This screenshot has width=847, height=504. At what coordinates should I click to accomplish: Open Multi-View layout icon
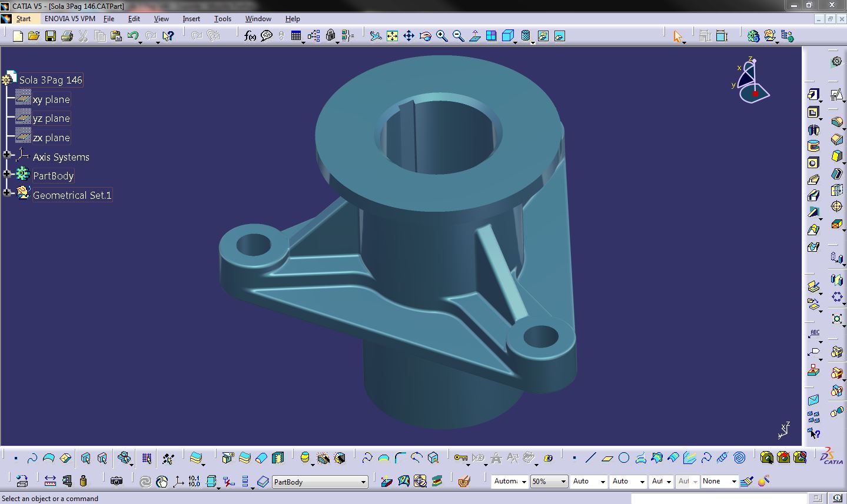491,36
